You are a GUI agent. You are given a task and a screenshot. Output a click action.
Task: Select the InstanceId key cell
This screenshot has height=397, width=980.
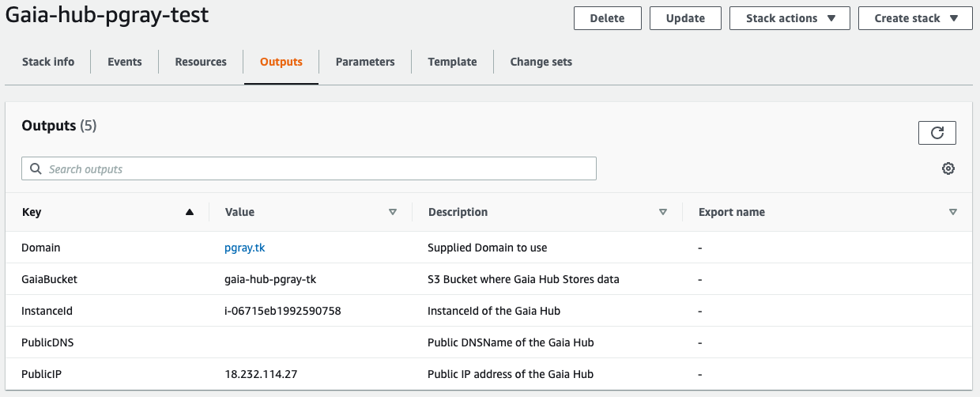pyautogui.click(x=47, y=311)
